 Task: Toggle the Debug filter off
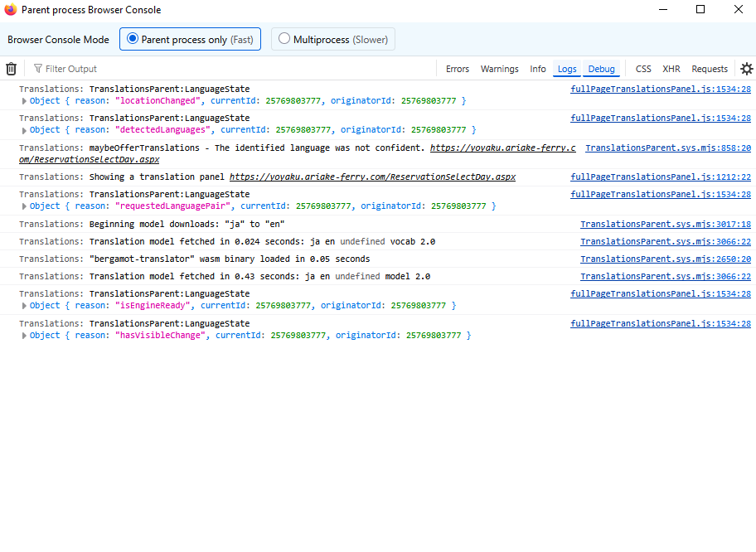pos(602,69)
